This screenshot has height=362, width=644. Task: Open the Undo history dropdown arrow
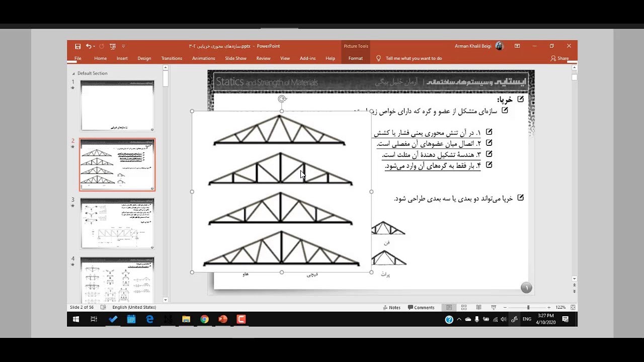click(95, 46)
